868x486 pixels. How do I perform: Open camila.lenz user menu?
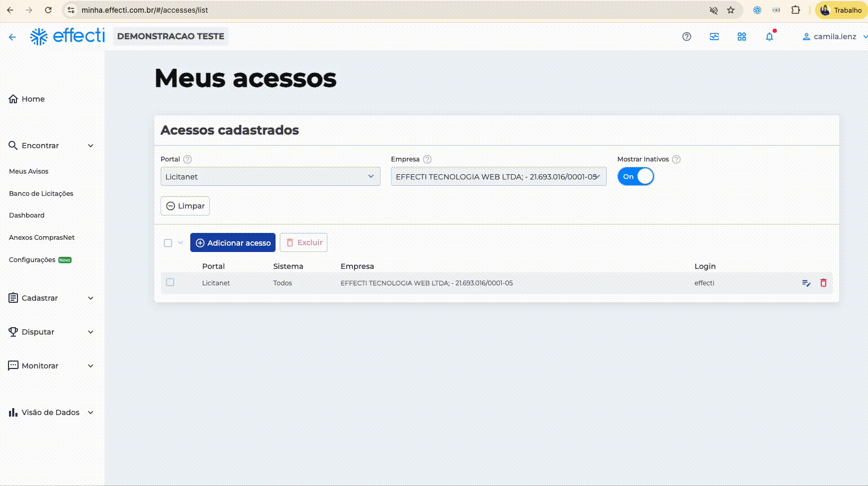coord(835,37)
